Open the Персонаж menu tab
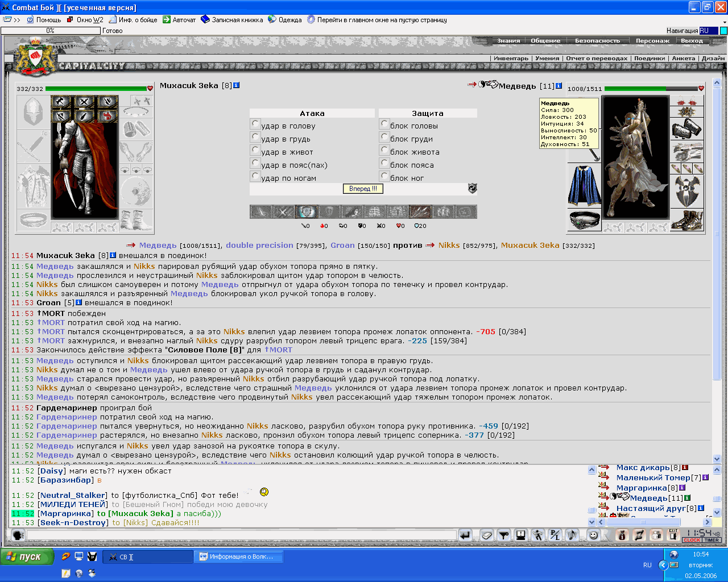The image size is (728, 582). (x=652, y=41)
